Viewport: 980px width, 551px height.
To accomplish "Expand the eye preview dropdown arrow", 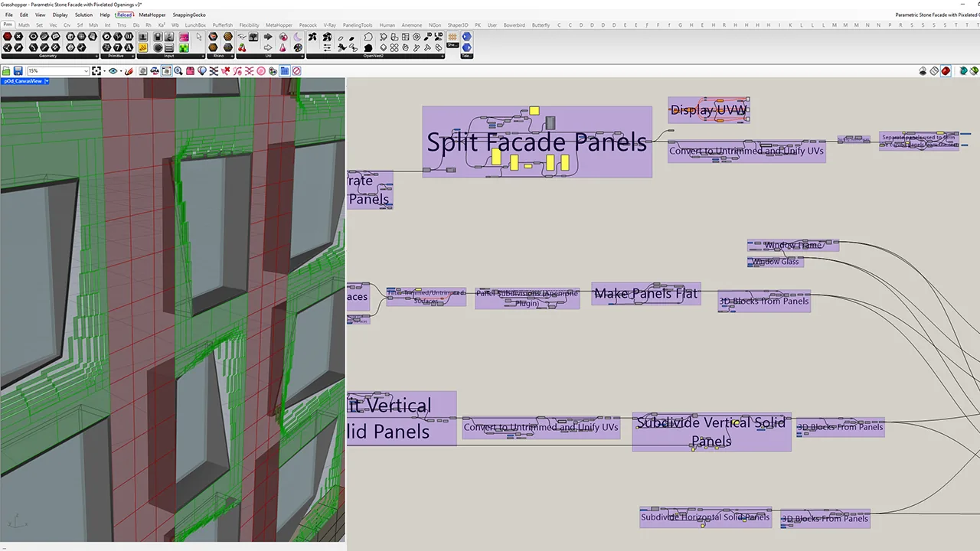I will [x=121, y=71].
